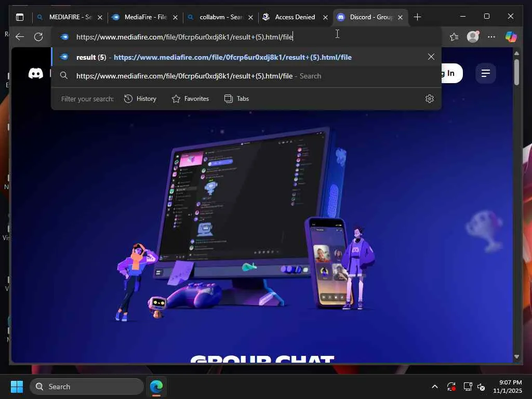Remove the result (5) suggestion with the X

pos(431,57)
